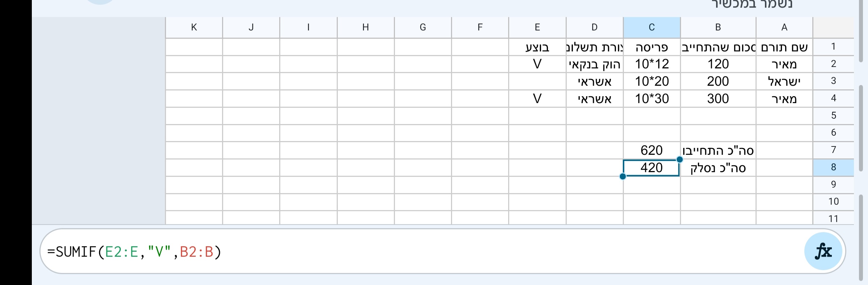
Task: Select the cell with הוק בנקאי
Action: point(595,64)
